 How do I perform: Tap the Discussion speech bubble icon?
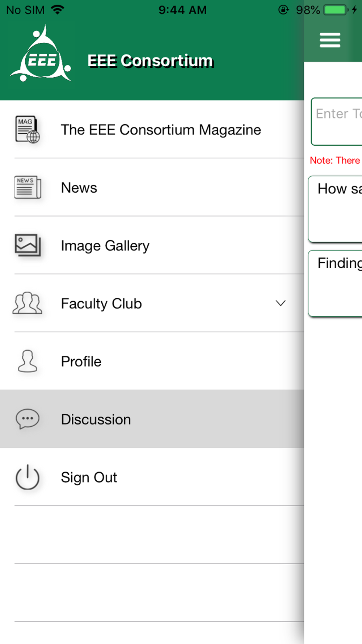click(x=28, y=419)
